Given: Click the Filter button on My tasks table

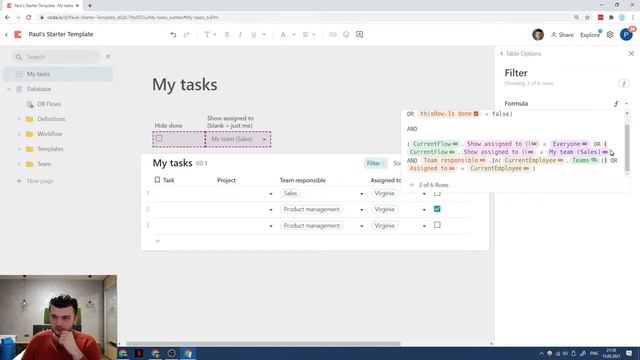Looking at the screenshot, I should pyautogui.click(x=375, y=163).
